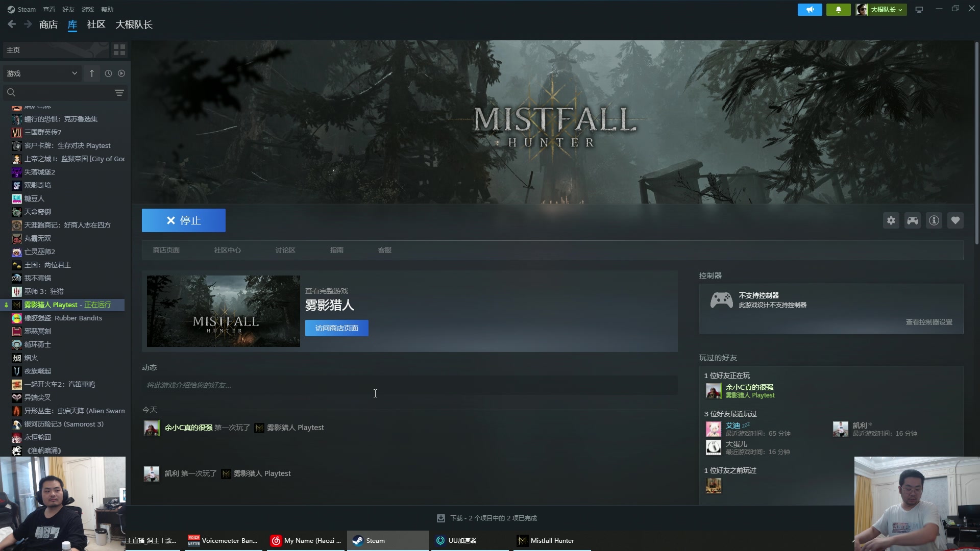This screenshot has width=980, height=551.
Task: Open game settings gear icon
Action: click(891, 220)
